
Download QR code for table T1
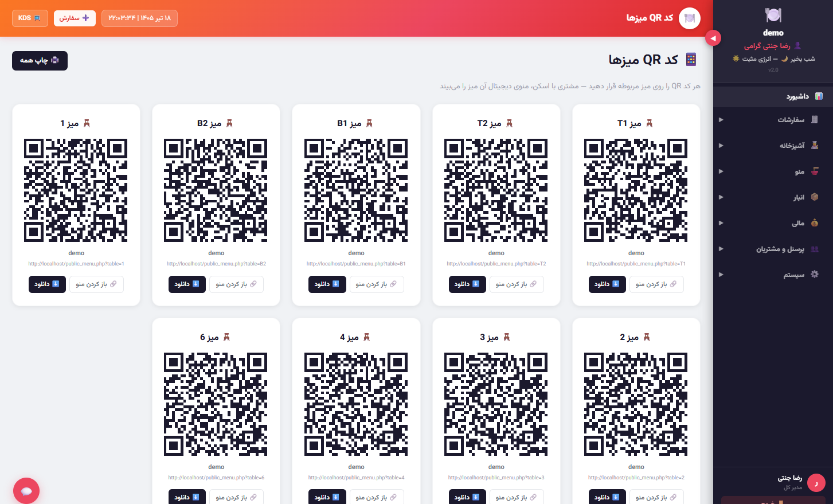click(607, 284)
